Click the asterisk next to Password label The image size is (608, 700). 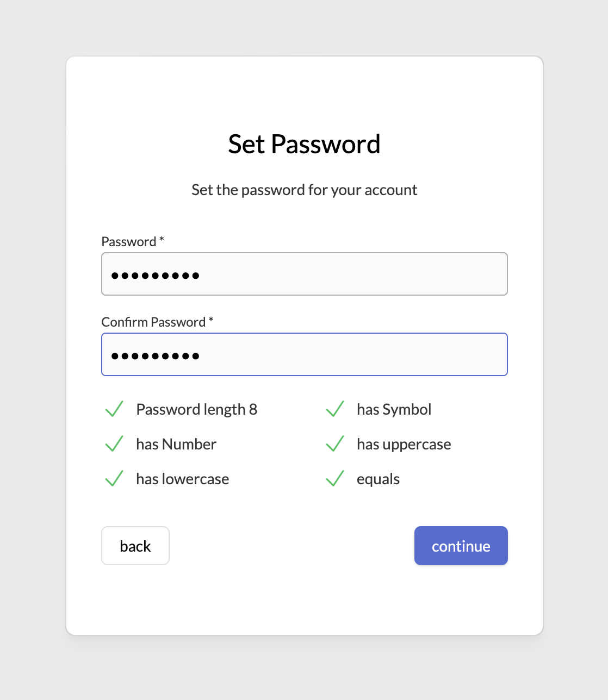click(161, 239)
